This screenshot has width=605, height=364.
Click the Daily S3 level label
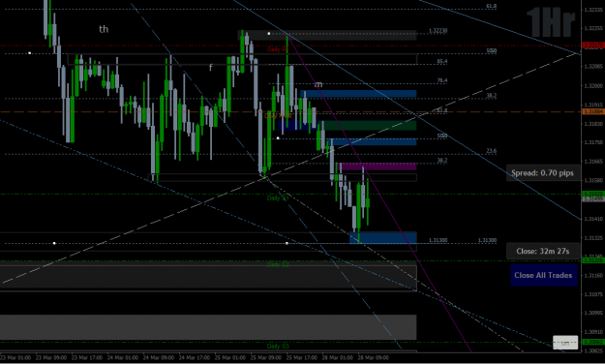tap(278, 347)
